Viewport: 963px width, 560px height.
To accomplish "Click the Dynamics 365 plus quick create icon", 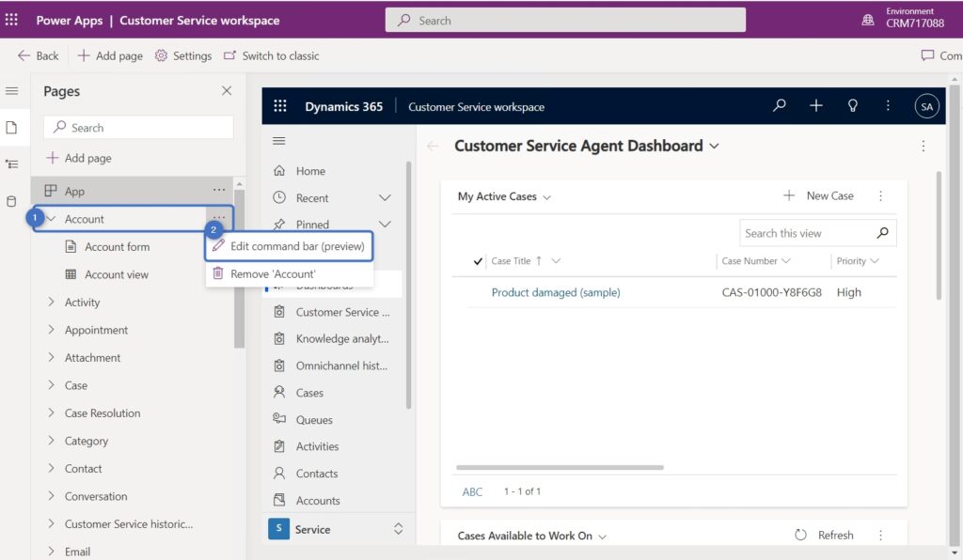I will click(x=816, y=105).
